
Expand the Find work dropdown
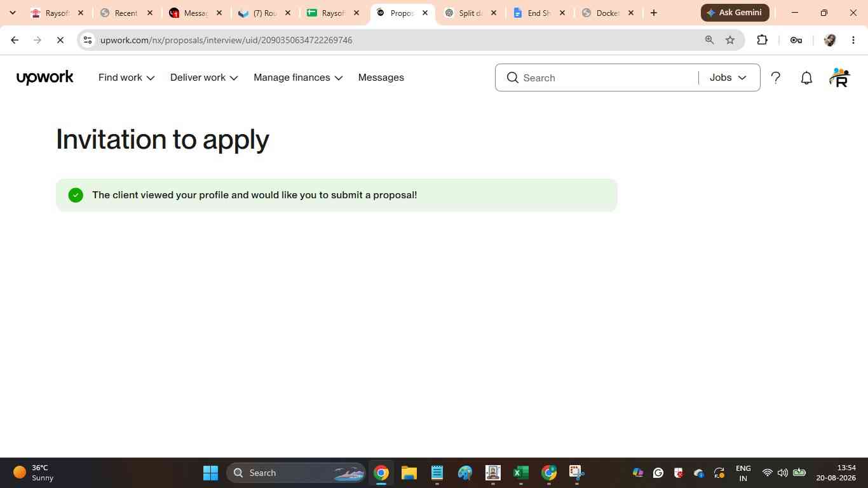click(126, 78)
